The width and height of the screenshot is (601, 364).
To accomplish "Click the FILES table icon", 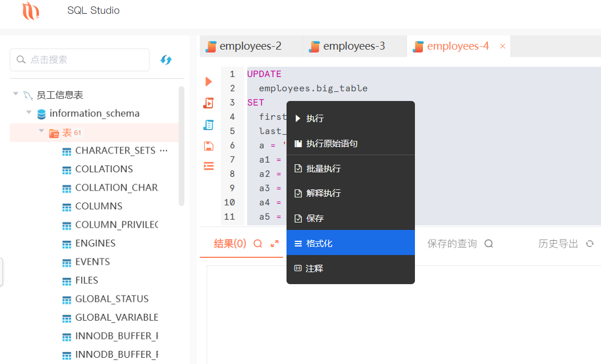I will tap(67, 281).
